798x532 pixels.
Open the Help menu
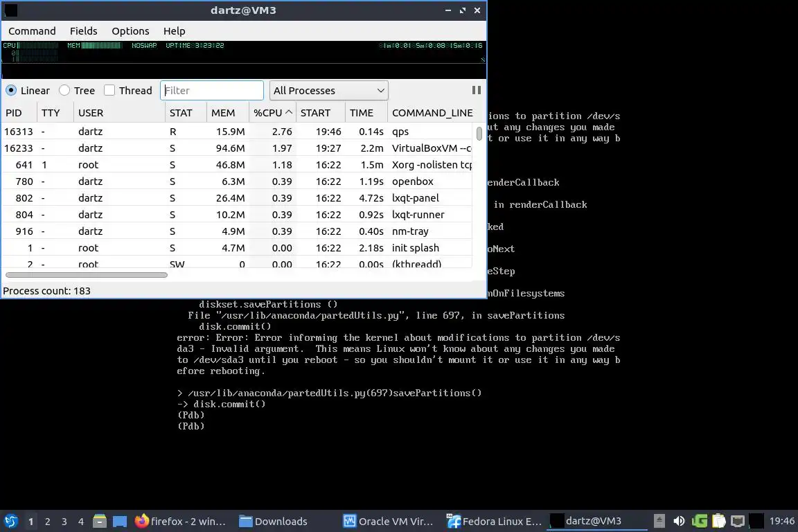(x=174, y=31)
